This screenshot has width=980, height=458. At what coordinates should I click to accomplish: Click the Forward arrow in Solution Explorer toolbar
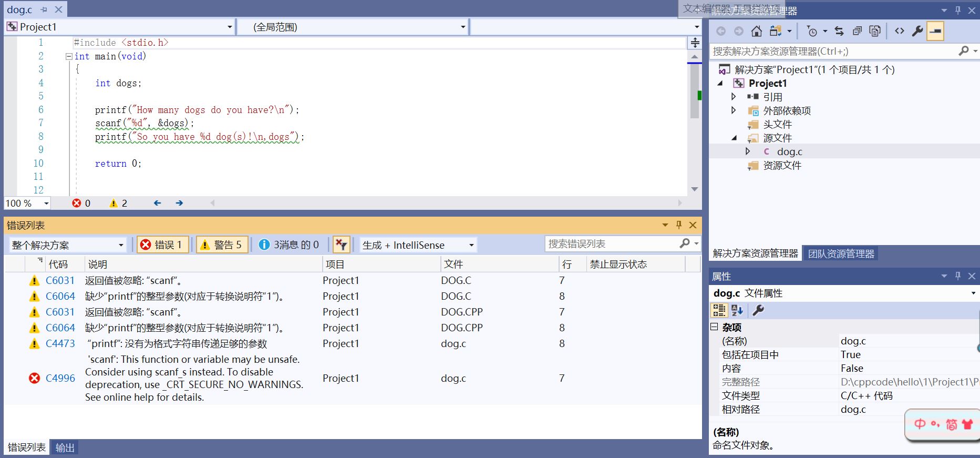(739, 31)
